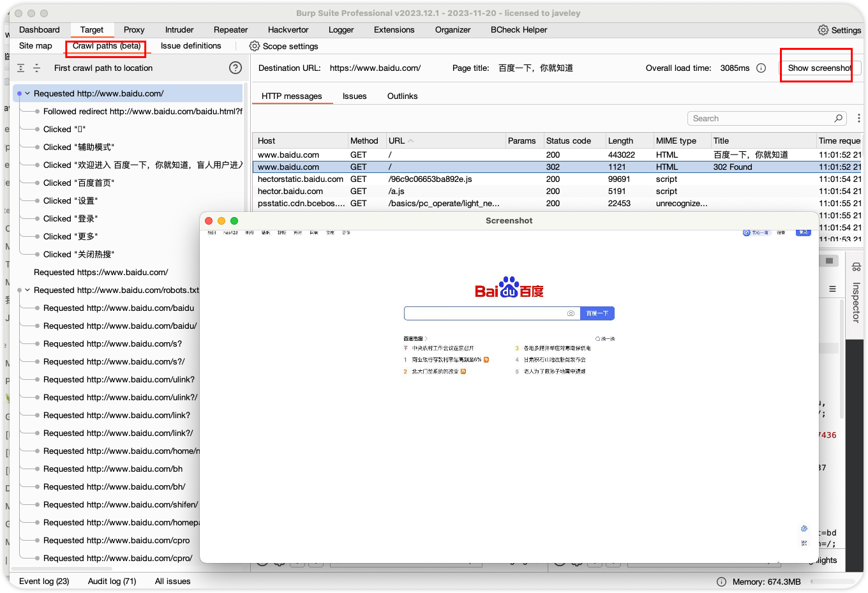Open All issues in status bar
Viewport: 868px width, 593px height.
pos(173,582)
